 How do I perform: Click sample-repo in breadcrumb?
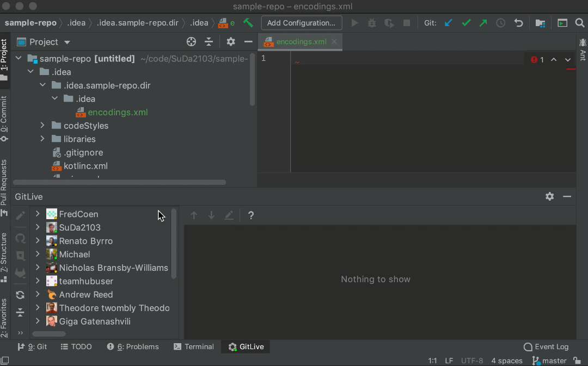pos(30,23)
